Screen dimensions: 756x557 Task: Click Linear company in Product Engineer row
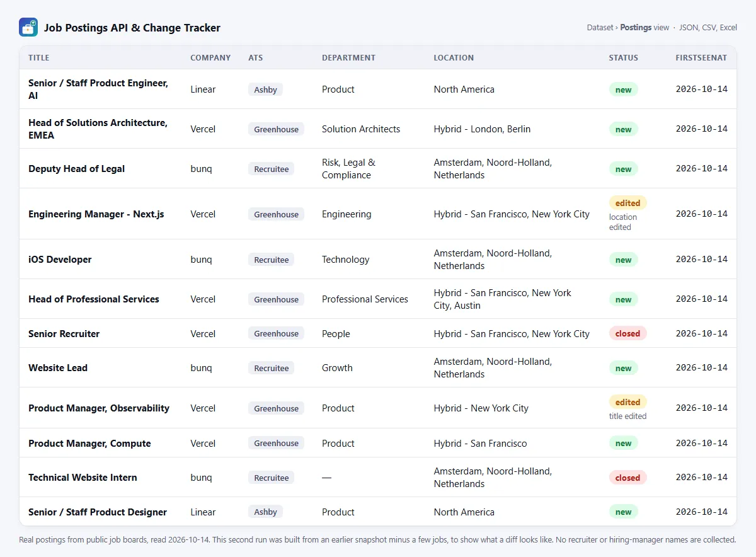coord(203,89)
